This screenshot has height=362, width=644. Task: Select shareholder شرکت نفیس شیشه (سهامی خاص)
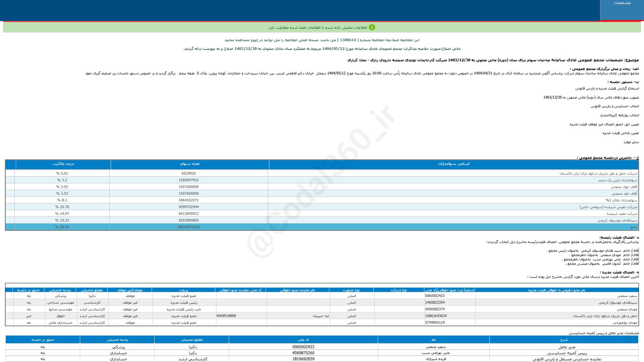[608, 207]
